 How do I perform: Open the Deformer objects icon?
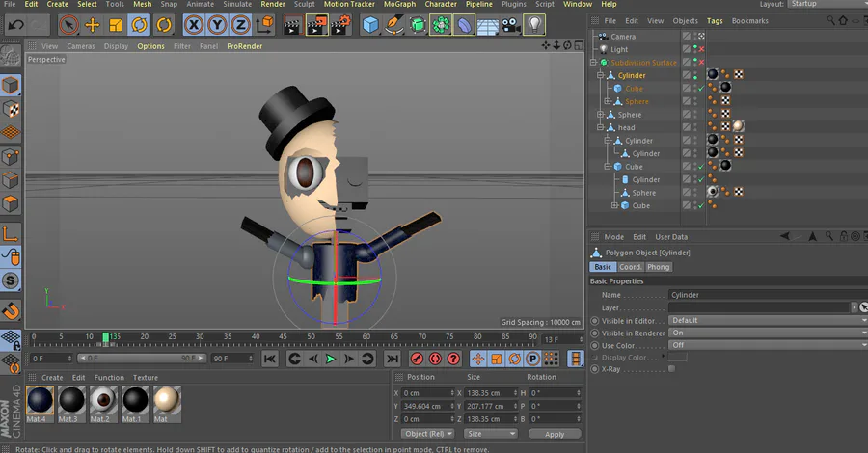point(465,25)
